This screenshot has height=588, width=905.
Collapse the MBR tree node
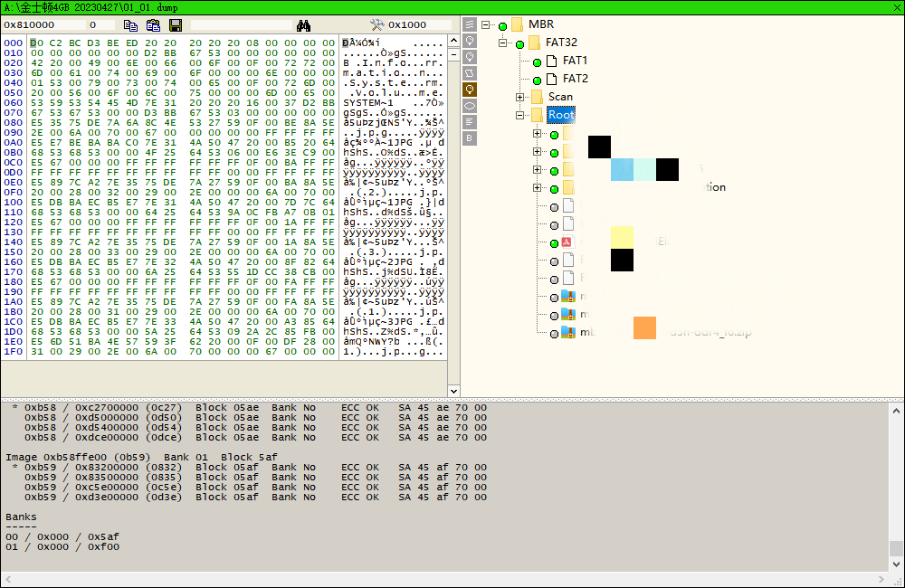click(485, 24)
